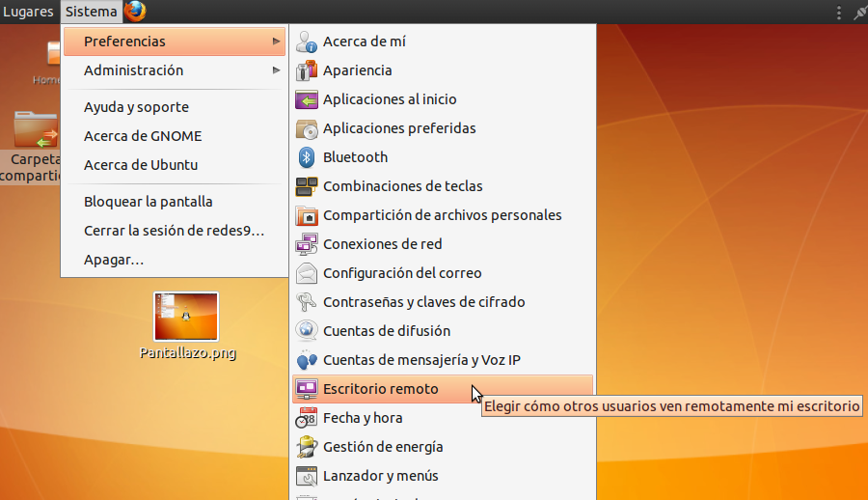
Task: Open the Sistema menu
Action: tap(92, 12)
